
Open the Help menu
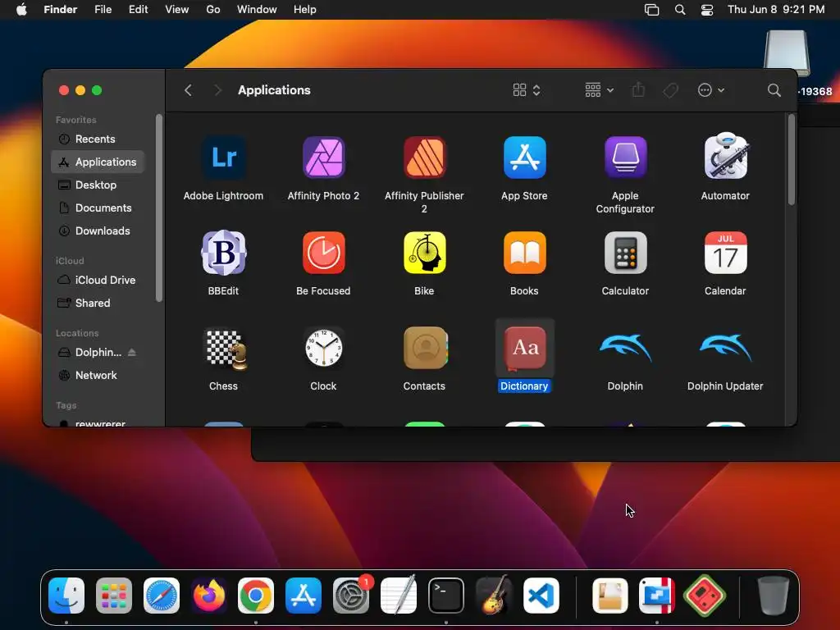point(305,10)
